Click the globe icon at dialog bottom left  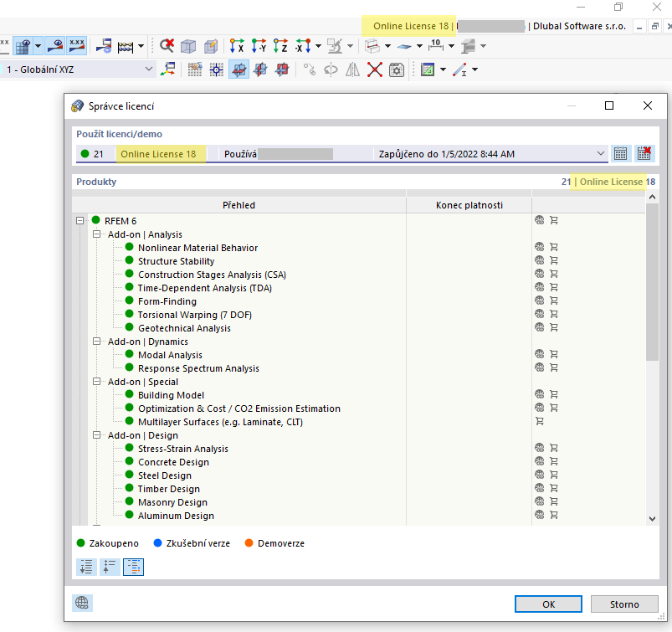pos(82,602)
